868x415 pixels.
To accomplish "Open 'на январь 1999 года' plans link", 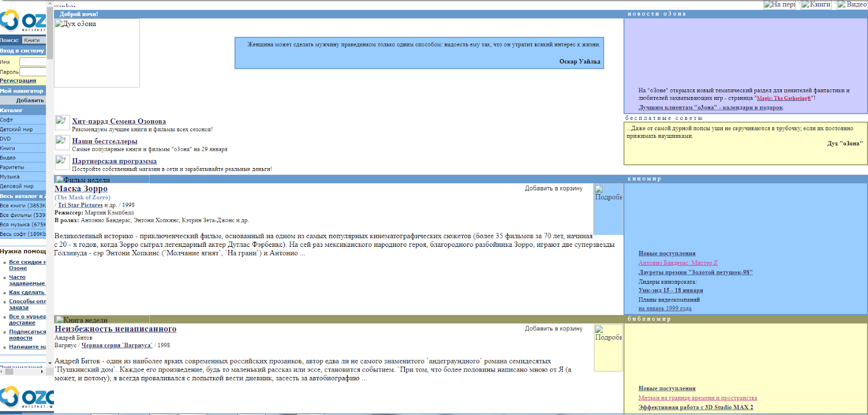I will [665, 308].
